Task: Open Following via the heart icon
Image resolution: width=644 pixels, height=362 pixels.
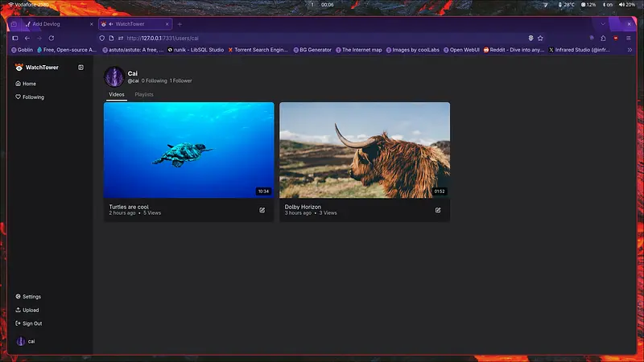Action: 19,97
